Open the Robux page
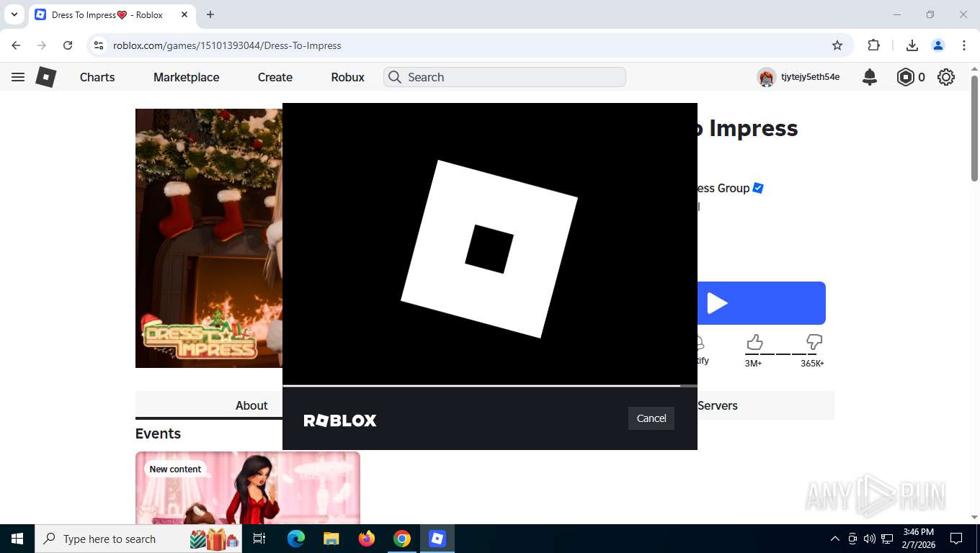This screenshot has width=980, height=553. pyautogui.click(x=348, y=77)
